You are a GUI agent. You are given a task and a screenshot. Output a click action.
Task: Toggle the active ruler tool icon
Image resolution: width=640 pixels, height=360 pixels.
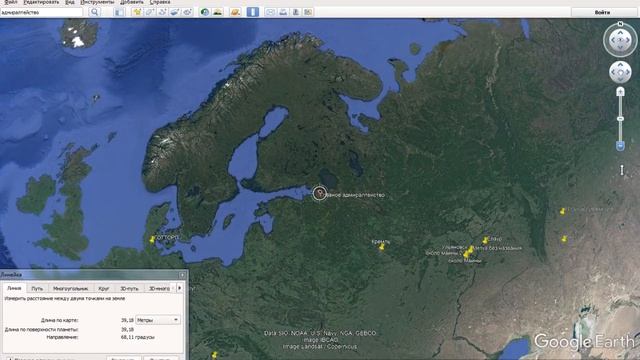click(x=253, y=12)
